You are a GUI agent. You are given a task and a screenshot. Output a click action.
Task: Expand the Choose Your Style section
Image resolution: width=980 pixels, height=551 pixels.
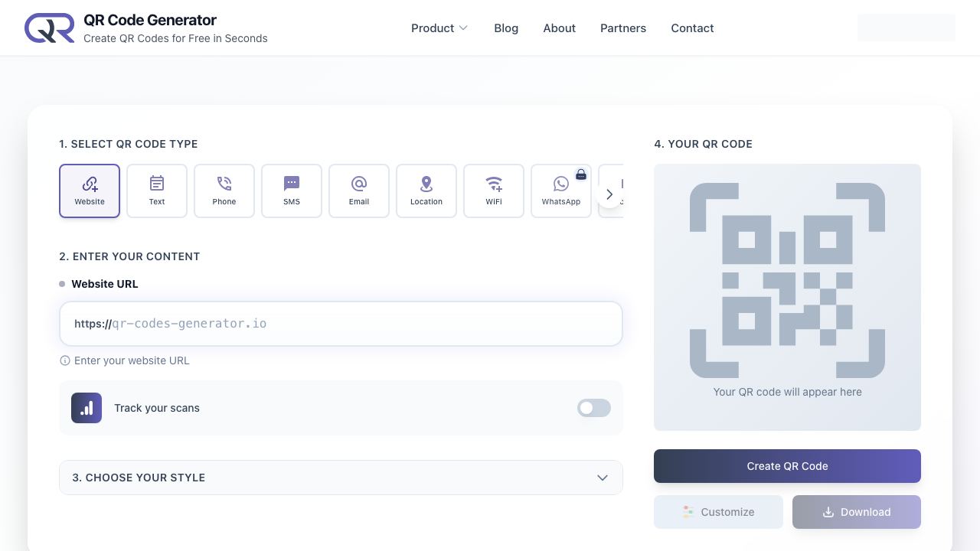pos(341,478)
